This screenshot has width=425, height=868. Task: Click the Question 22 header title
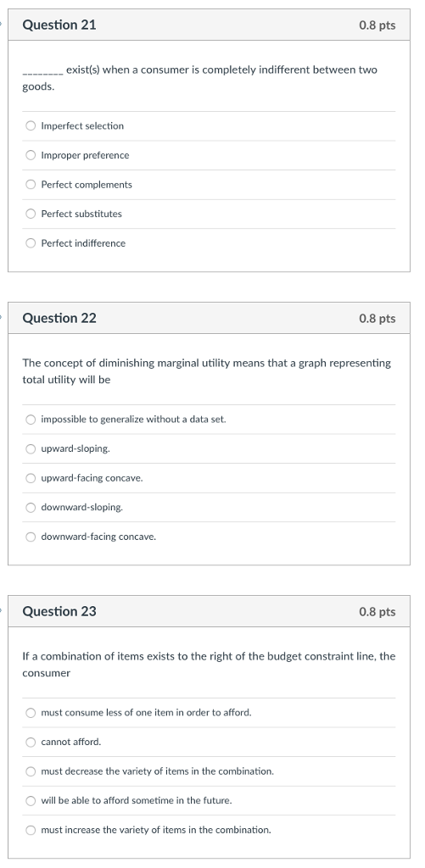59,319
